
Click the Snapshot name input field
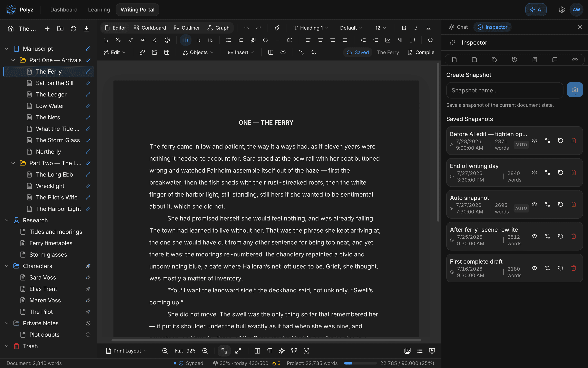point(504,90)
